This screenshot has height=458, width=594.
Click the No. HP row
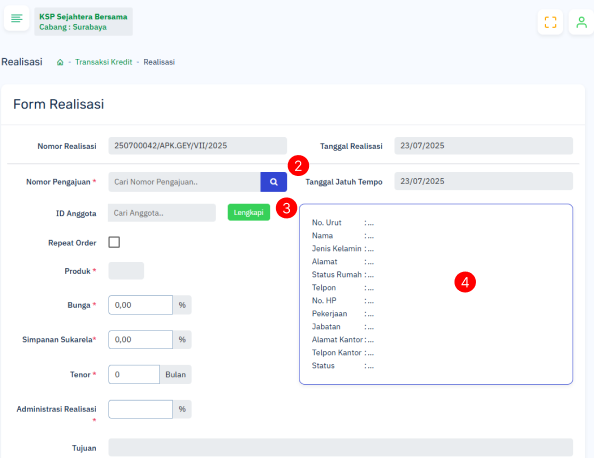(343, 301)
